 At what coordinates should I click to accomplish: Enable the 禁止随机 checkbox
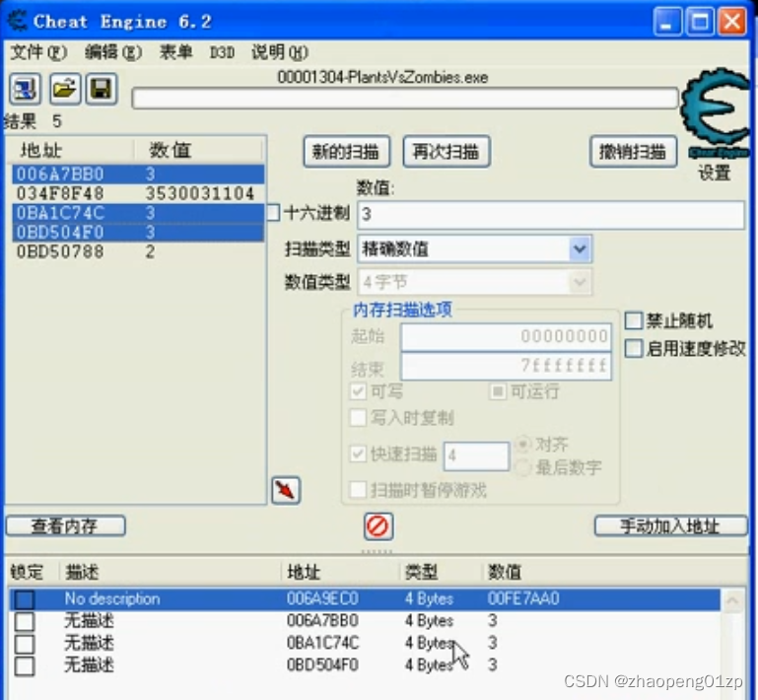(634, 320)
